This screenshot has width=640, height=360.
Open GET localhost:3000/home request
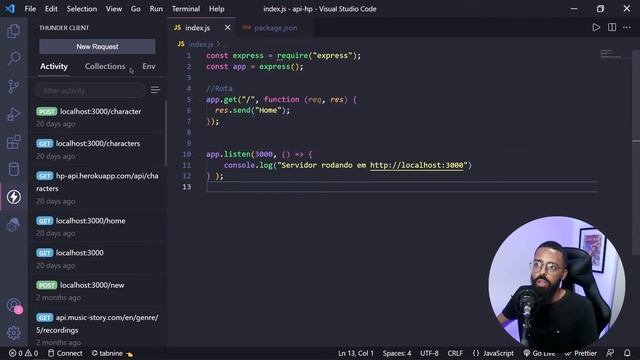point(97,227)
